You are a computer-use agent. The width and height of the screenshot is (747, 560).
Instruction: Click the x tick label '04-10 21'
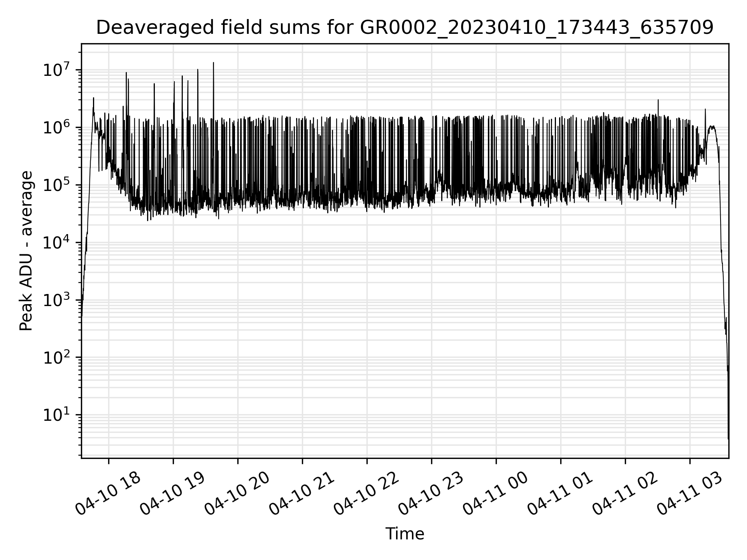point(302,493)
